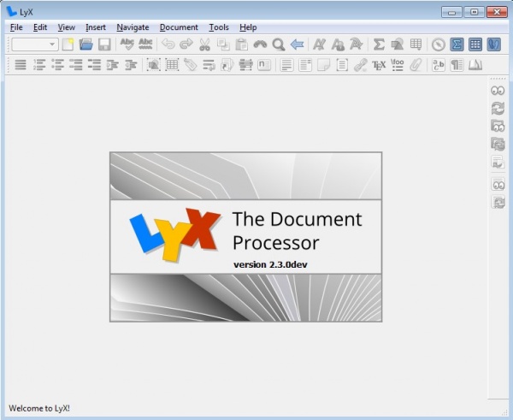
Task: Click the Insert Math sigma icon
Action: 379,44
